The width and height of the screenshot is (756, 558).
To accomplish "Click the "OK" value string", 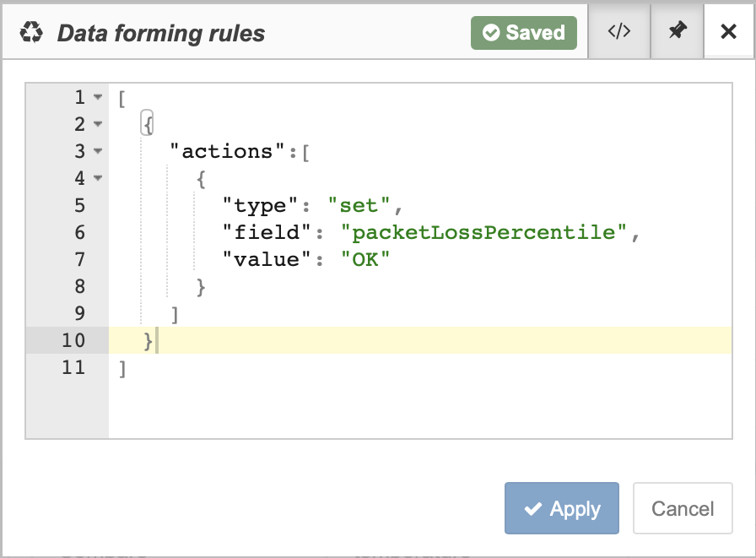I will (x=365, y=259).
